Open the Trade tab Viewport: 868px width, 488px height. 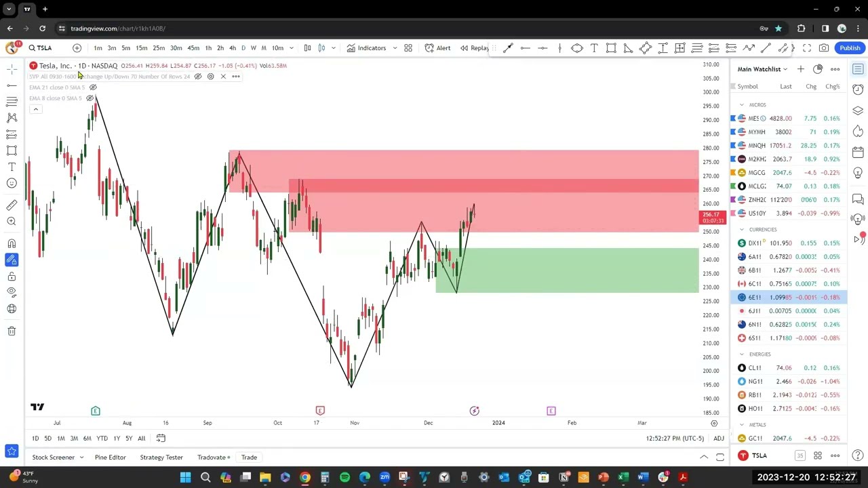(x=249, y=457)
